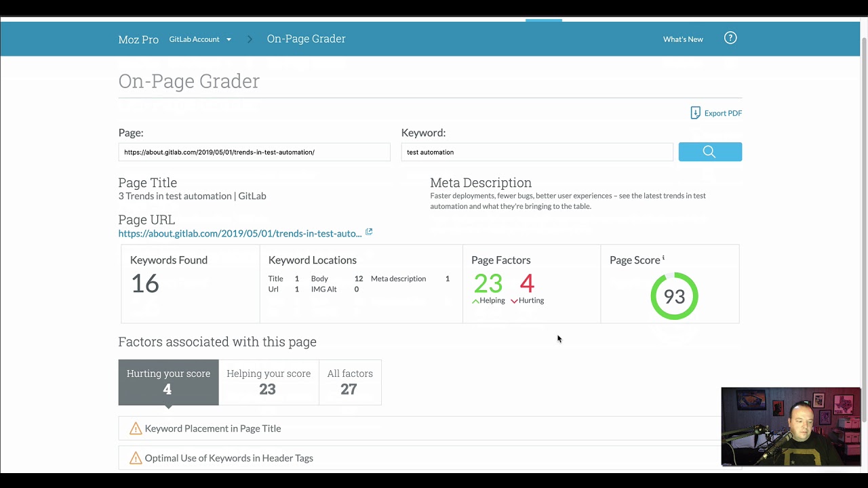This screenshot has height=488, width=868.
Task: Click inside the Page input field
Action: pos(254,152)
